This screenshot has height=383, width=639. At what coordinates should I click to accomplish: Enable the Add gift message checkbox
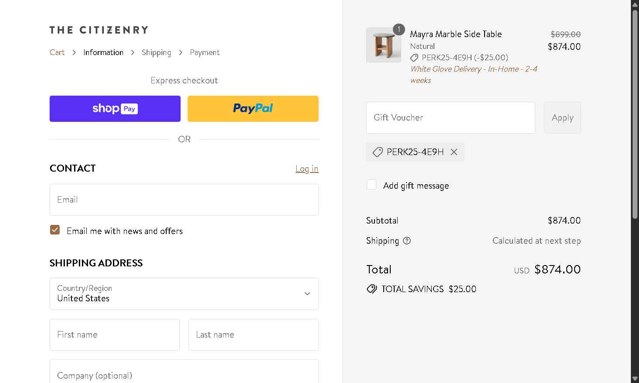[x=372, y=185]
